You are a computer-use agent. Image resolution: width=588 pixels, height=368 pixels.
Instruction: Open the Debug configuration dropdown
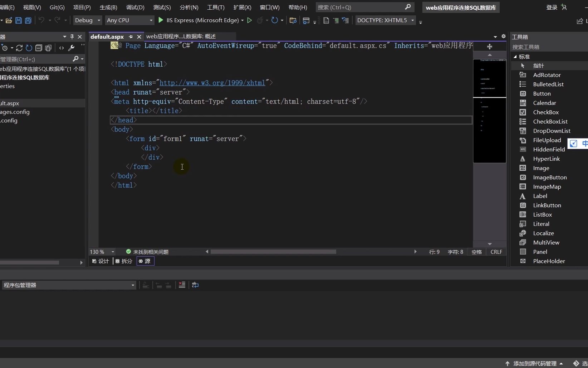pos(88,20)
